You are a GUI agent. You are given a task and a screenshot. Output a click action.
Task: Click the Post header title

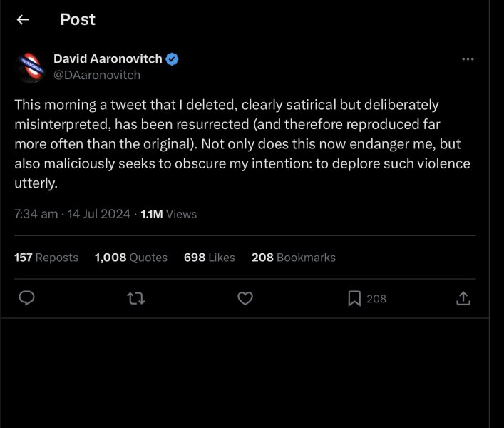(x=78, y=20)
